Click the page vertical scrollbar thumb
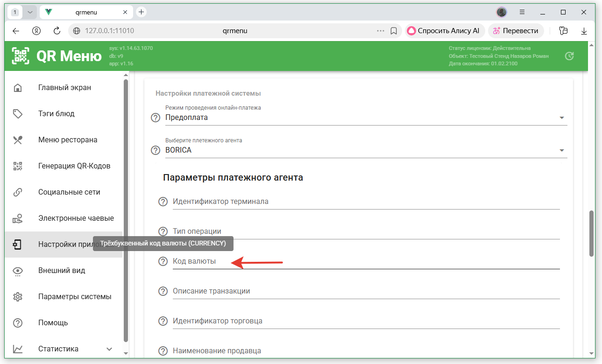The height and width of the screenshot is (364, 602). click(x=591, y=233)
